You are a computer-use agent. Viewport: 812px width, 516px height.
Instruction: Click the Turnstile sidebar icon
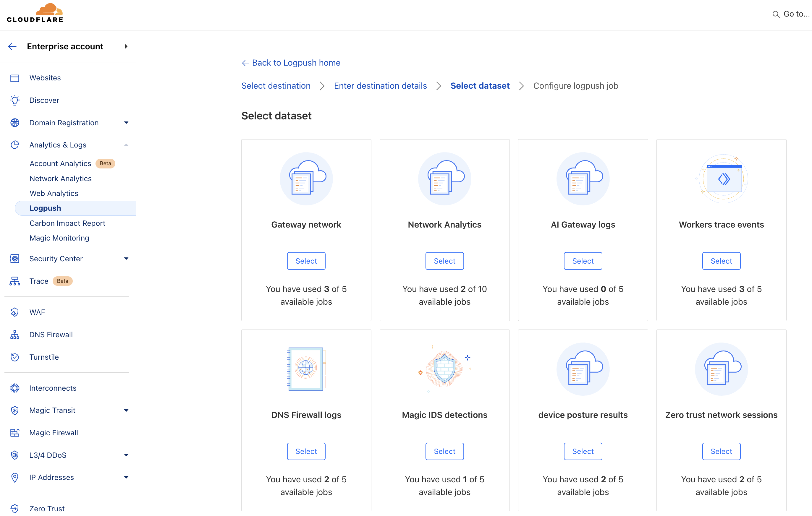pyautogui.click(x=15, y=357)
